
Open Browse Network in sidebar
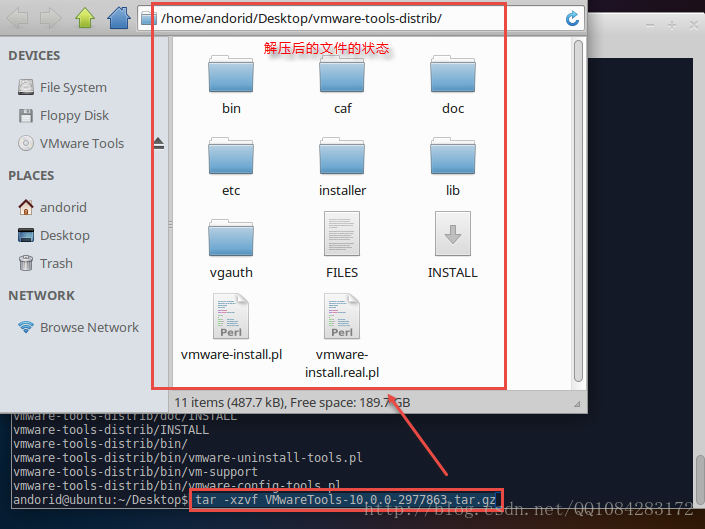coord(89,327)
